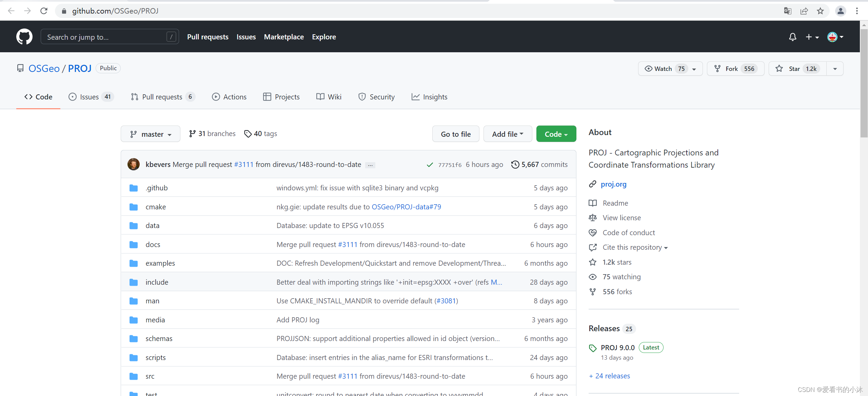868x396 pixels.
Task: Click the green commit status checkmark
Action: [430, 165]
